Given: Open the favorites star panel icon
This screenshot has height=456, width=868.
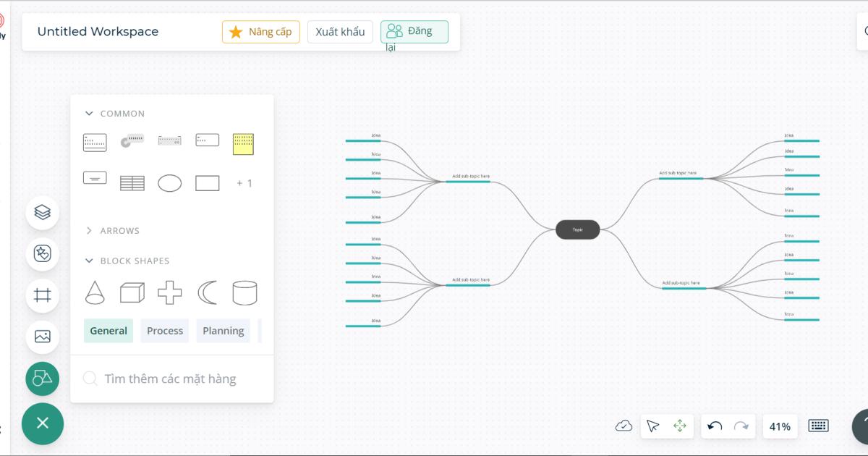Looking at the screenshot, I should (43, 254).
